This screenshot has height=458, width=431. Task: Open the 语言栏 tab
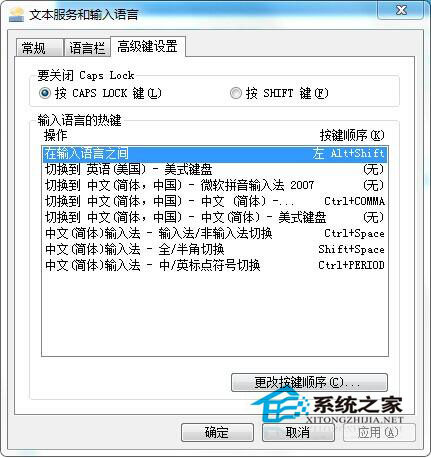point(87,48)
